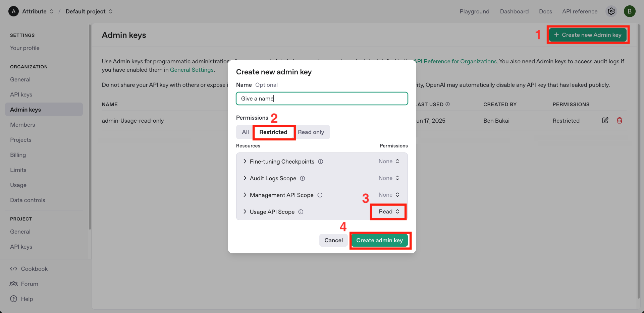This screenshot has height=313, width=644.
Task: Open organization API keys page
Action: (x=21, y=95)
